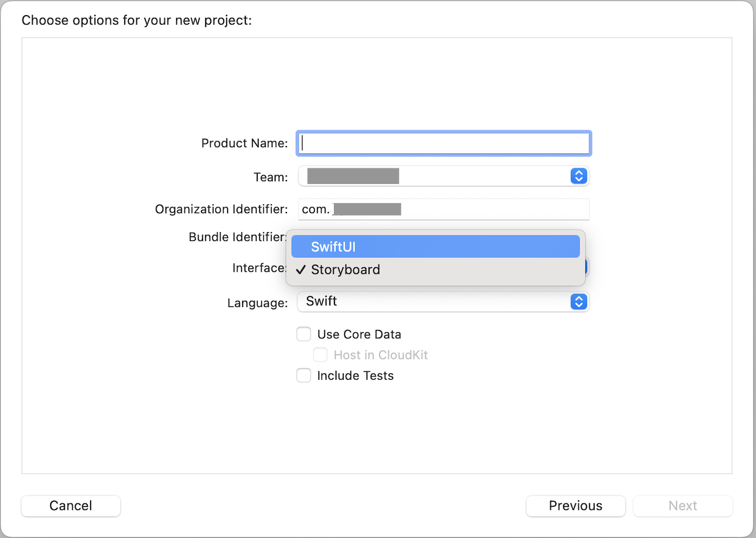
Task: Click the Bundle Identifier label
Action: point(237,237)
